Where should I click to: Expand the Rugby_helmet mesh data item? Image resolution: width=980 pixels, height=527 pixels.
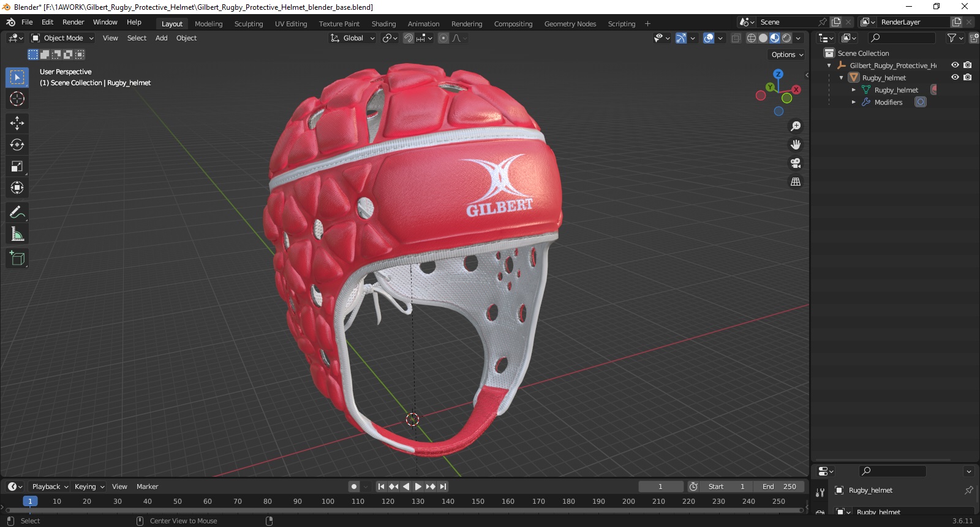854,90
